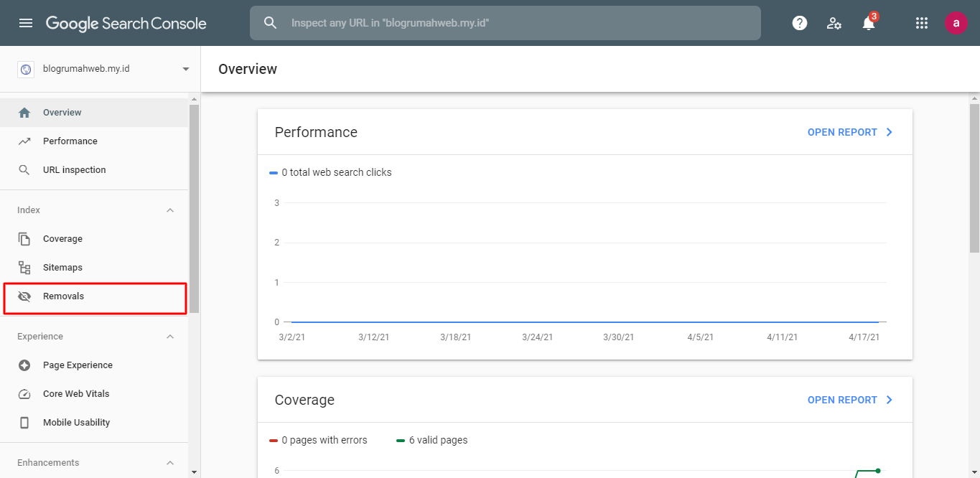Open the account avatar labeled a

point(956,23)
